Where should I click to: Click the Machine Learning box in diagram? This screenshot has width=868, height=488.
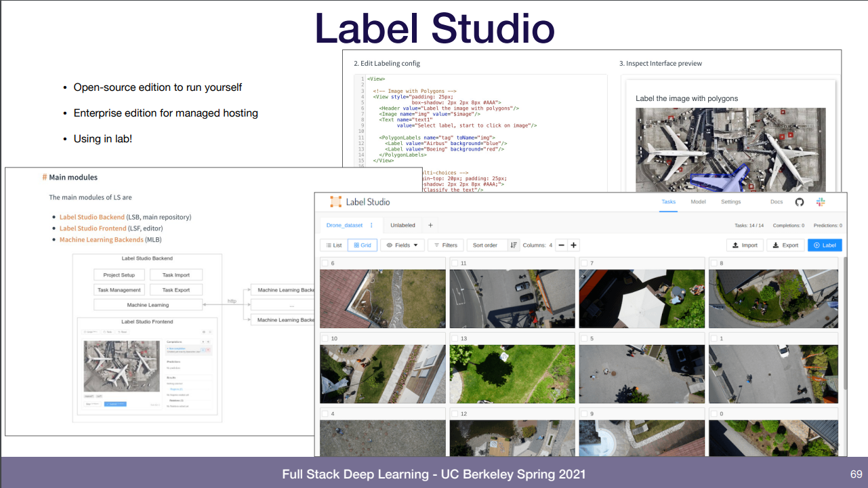(148, 305)
